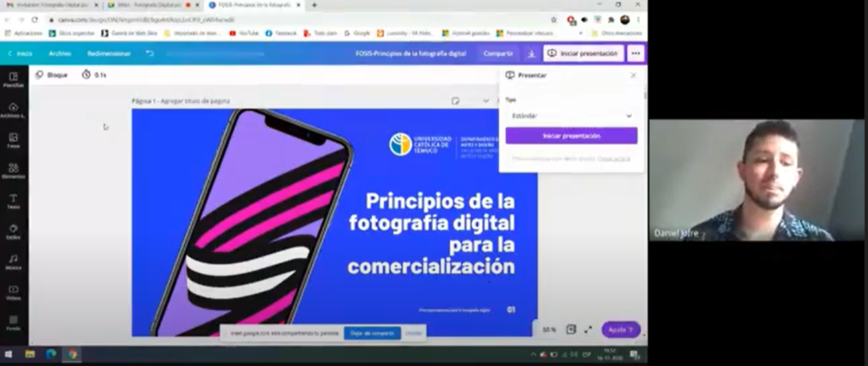This screenshot has height=366, width=868.
Task: Open the Música sidebar panel
Action: [13, 261]
